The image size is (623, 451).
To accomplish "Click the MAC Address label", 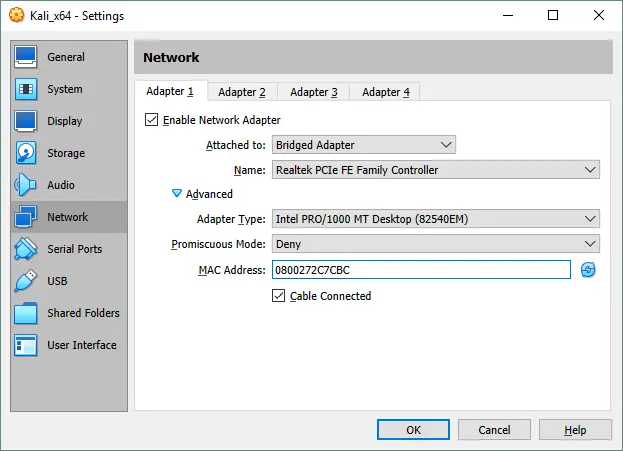I will [232, 270].
